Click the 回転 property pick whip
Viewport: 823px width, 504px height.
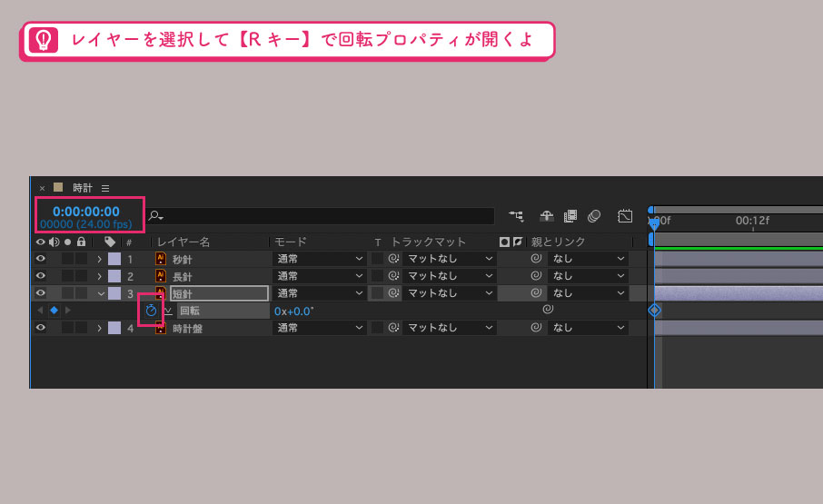pos(548,310)
